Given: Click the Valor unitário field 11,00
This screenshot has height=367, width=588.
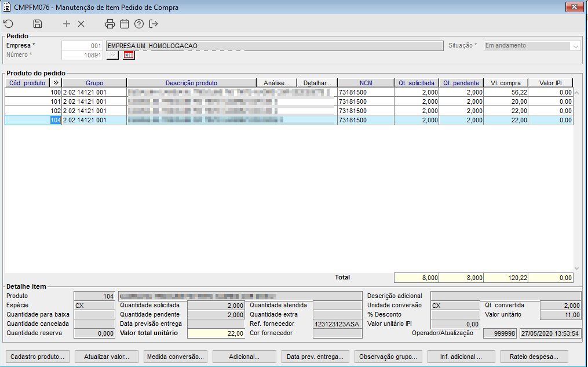Looking at the screenshot, I should coord(561,315).
